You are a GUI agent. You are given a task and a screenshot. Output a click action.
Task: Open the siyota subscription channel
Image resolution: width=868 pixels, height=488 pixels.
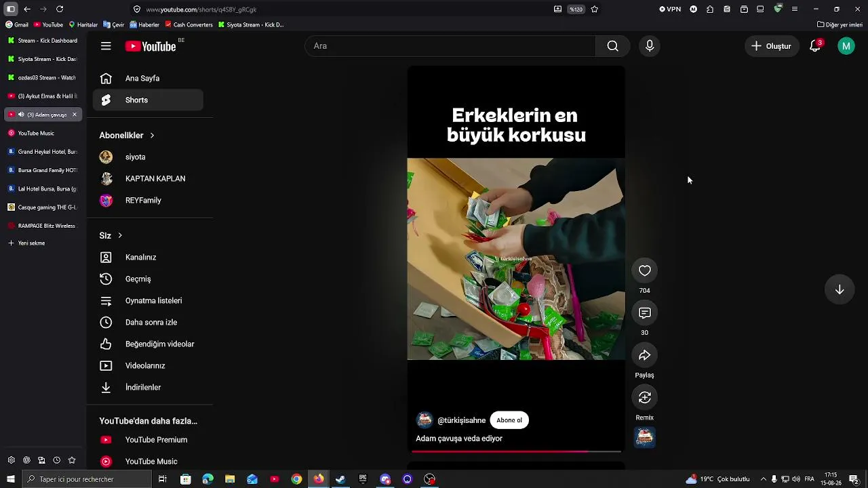pos(148,157)
